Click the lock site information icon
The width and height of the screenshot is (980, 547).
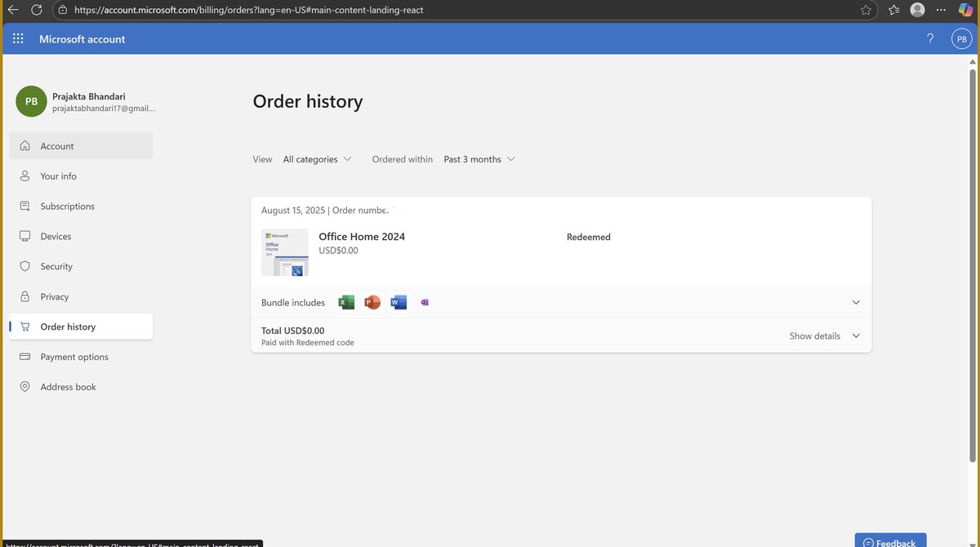pos(63,10)
